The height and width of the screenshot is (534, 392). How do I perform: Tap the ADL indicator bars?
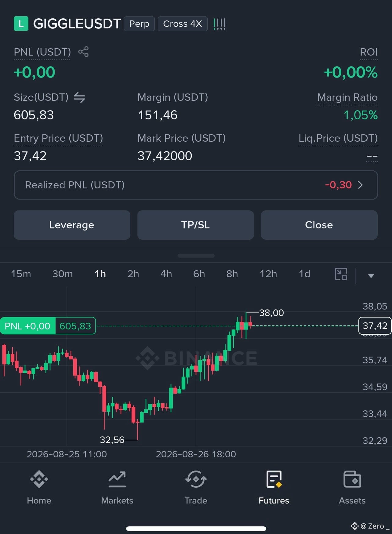pyautogui.click(x=220, y=24)
